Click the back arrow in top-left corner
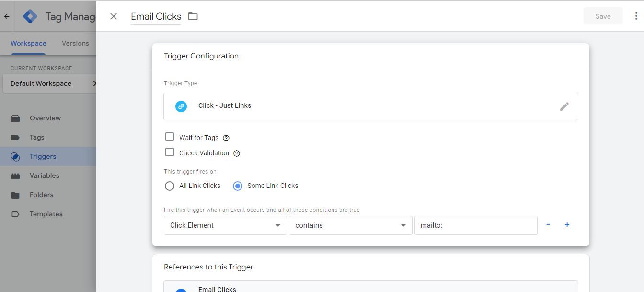The width and height of the screenshot is (644, 292). click(x=7, y=16)
